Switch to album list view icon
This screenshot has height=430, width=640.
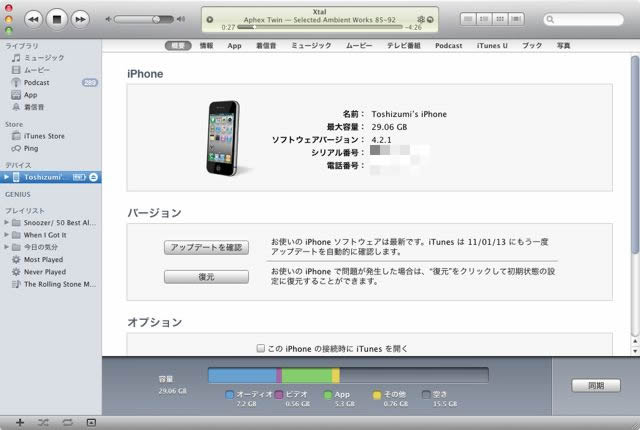pyautogui.click(x=484, y=19)
